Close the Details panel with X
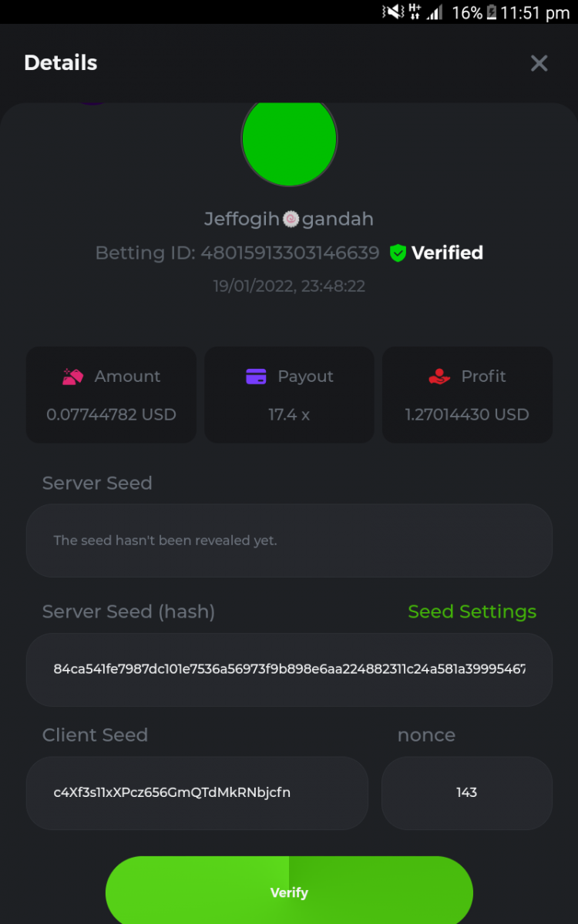This screenshot has height=924, width=578. pos(539,63)
